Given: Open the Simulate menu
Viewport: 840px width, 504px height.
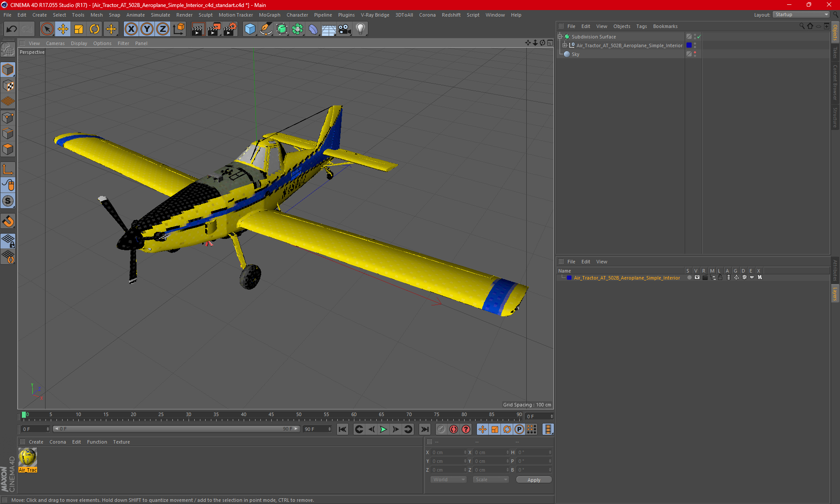Looking at the screenshot, I should pyautogui.click(x=161, y=15).
